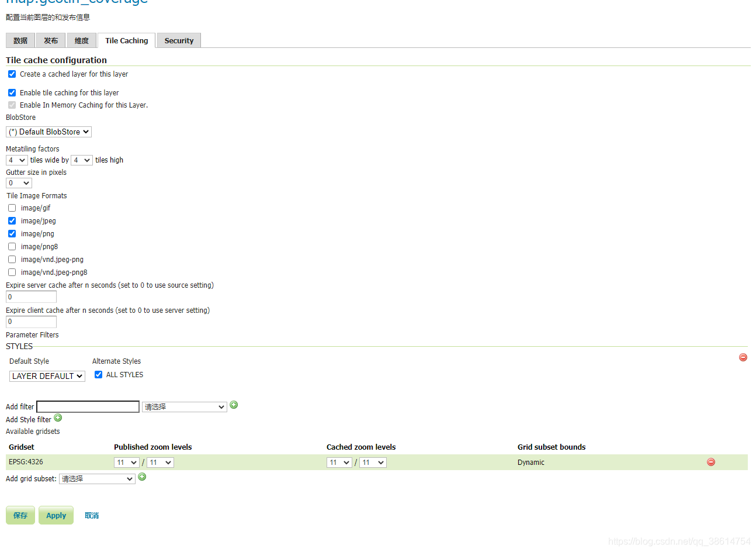
Task: Click the Apply button
Action: click(x=56, y=515)
